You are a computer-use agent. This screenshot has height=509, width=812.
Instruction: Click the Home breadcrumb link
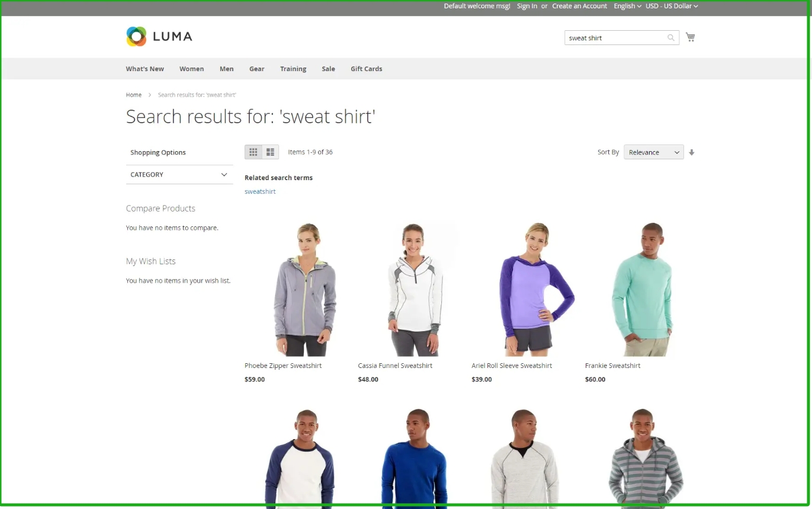(x=134, y=95)
